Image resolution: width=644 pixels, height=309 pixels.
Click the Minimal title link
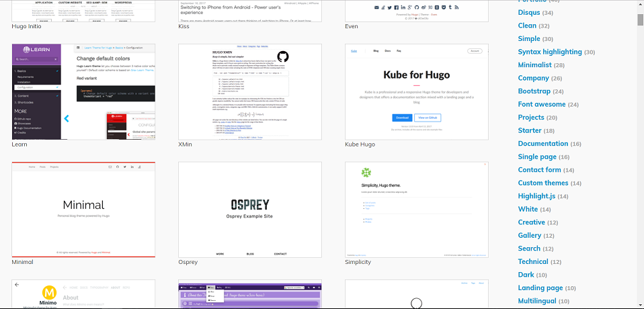[x=23, y=262]
